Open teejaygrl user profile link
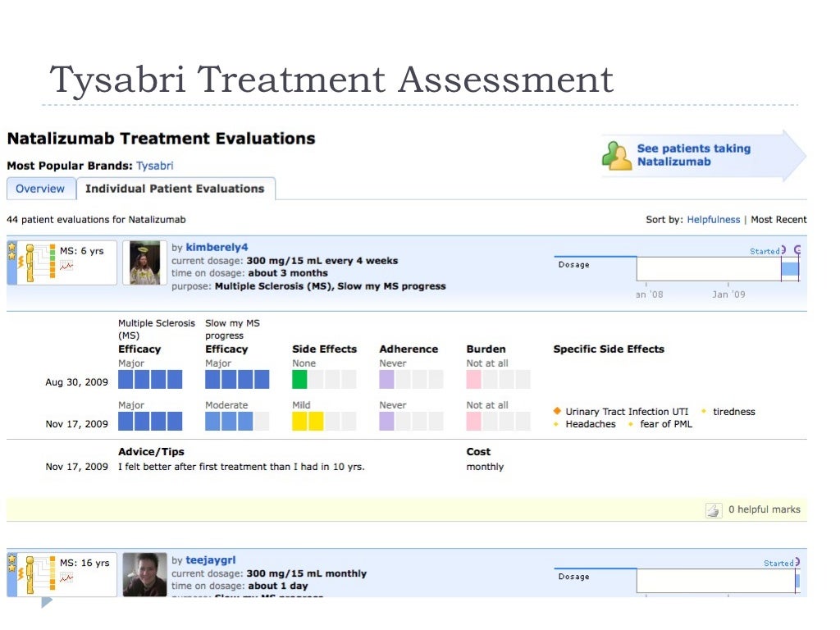The image size is (840, 630). pos(211,559)
